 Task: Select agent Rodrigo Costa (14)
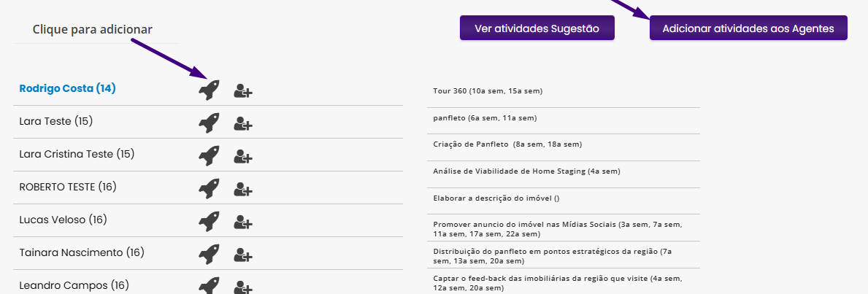point(68,88)
